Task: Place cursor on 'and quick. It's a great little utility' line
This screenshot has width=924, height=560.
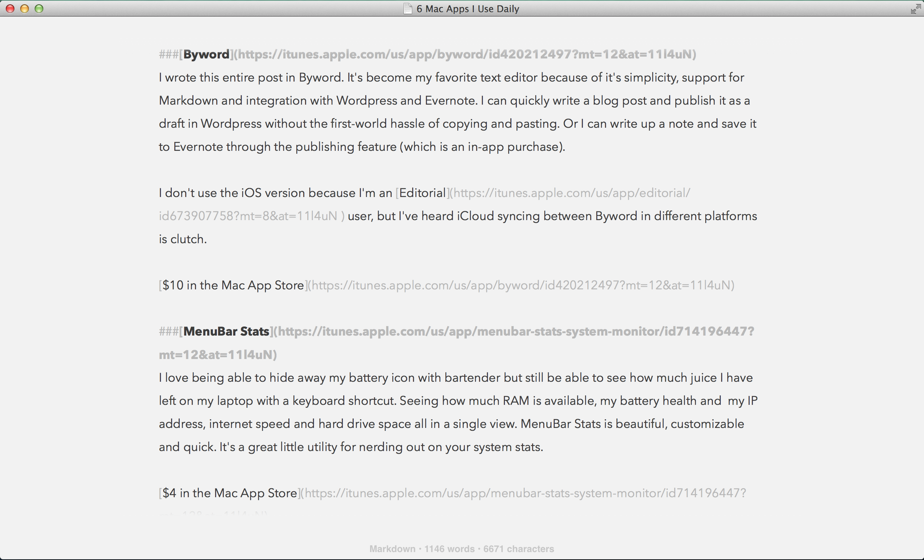Action: tap(351, 447)
